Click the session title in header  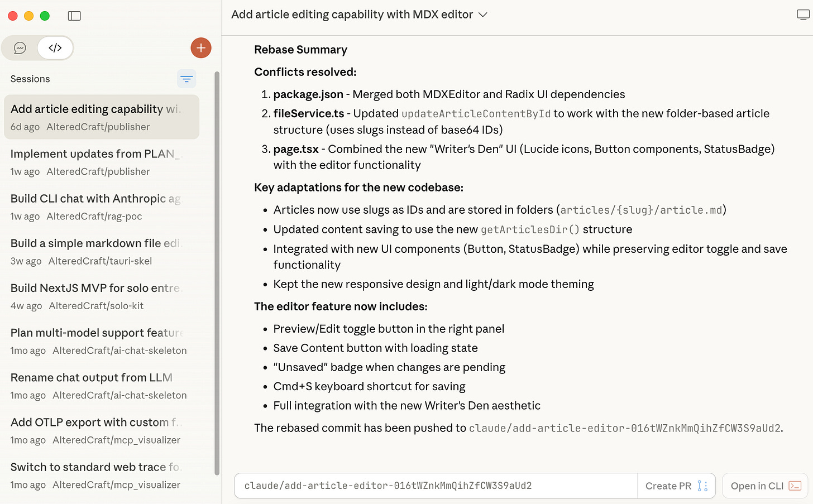click(352, 15)
